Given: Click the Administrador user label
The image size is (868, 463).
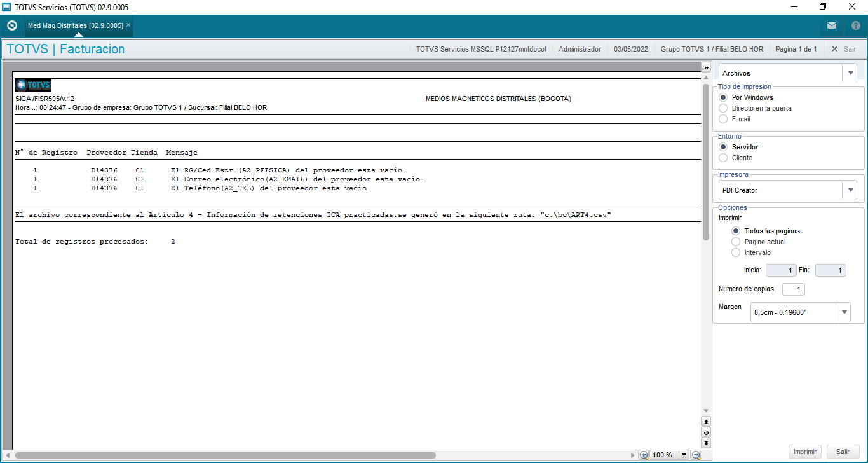Looking at the screenshot, I should (580, 49).
